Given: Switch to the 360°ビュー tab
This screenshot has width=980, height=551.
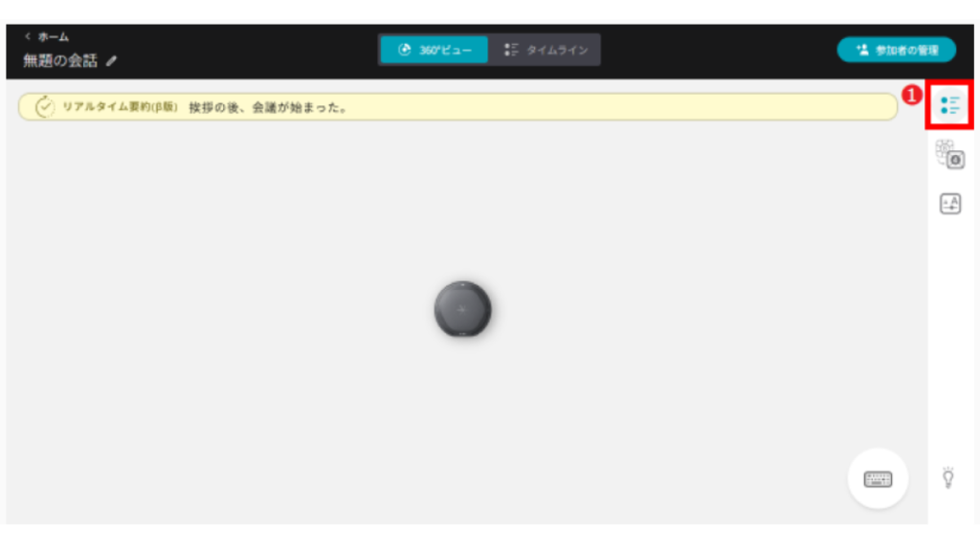Looking at the screenshot, I should click(434, 50).
